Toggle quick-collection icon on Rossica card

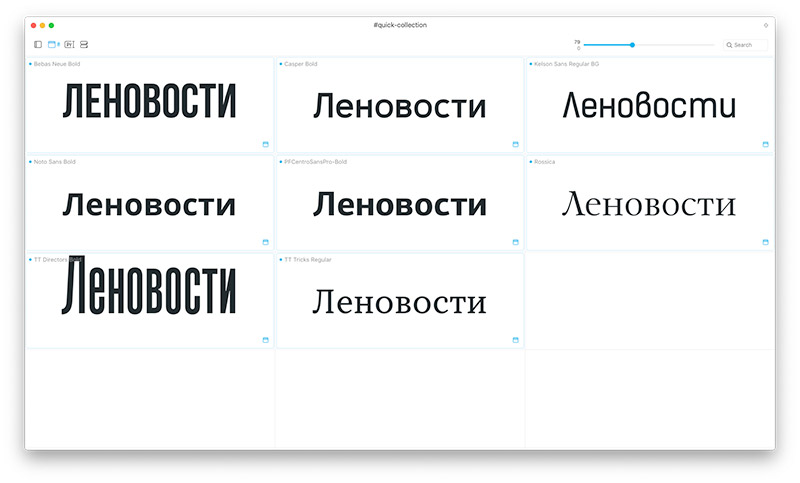(765, 242)
